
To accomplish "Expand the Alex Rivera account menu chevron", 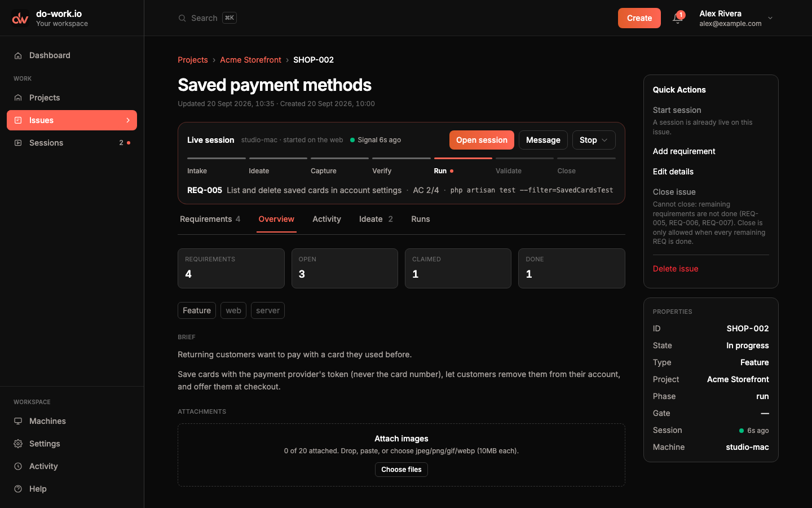I will (770, 18).
